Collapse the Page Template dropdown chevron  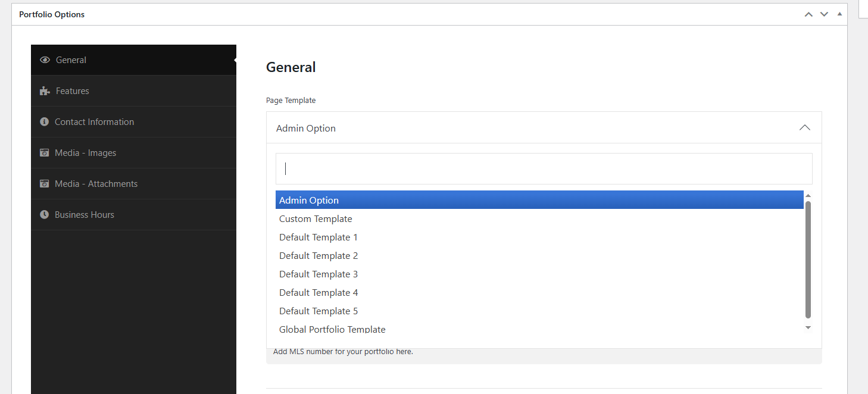coord(804,128)
